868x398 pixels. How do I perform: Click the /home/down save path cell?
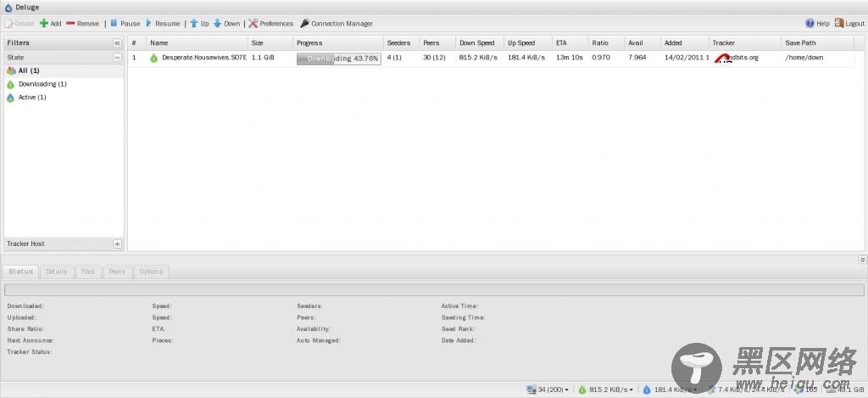click(x=804, y=58)
